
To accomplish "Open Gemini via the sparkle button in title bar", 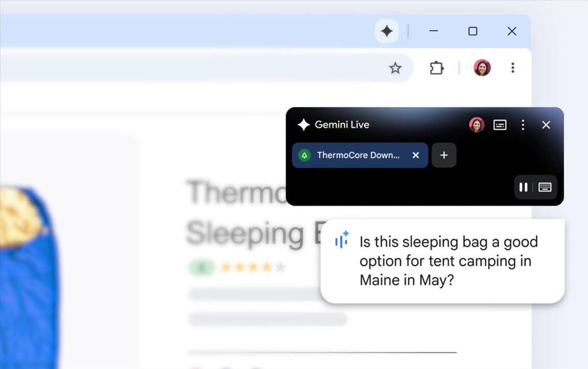I will (x=387, y=31).
